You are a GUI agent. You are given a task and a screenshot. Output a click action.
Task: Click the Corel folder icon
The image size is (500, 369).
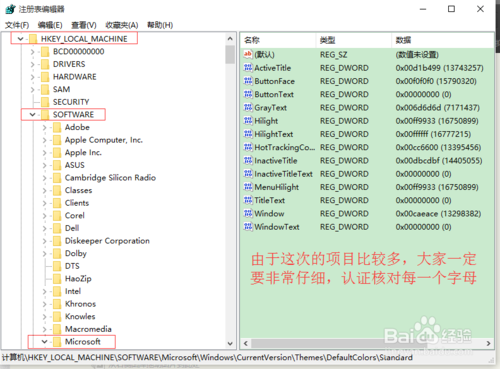pyautogui.click(x=57, y=216)
